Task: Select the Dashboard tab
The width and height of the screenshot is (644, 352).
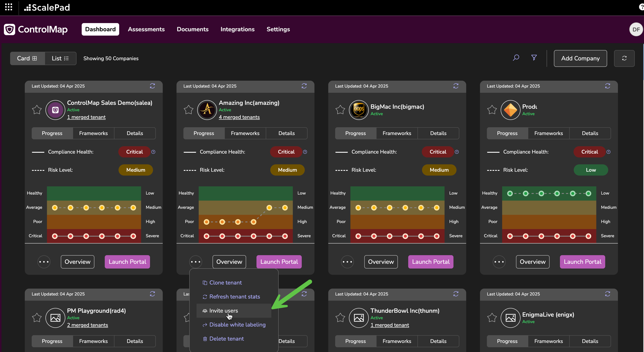Action: [100, 29]
